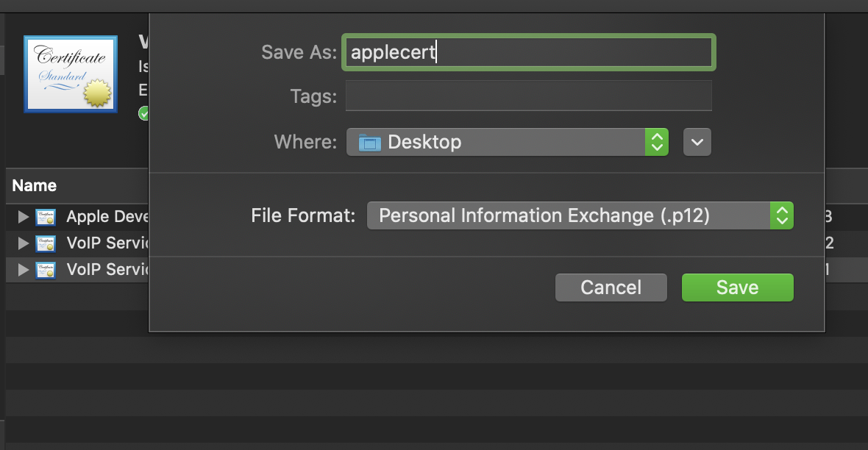Click inside the Save As text field
The width and height of the screenshot is (868, 450).
[x=528, y=51]
